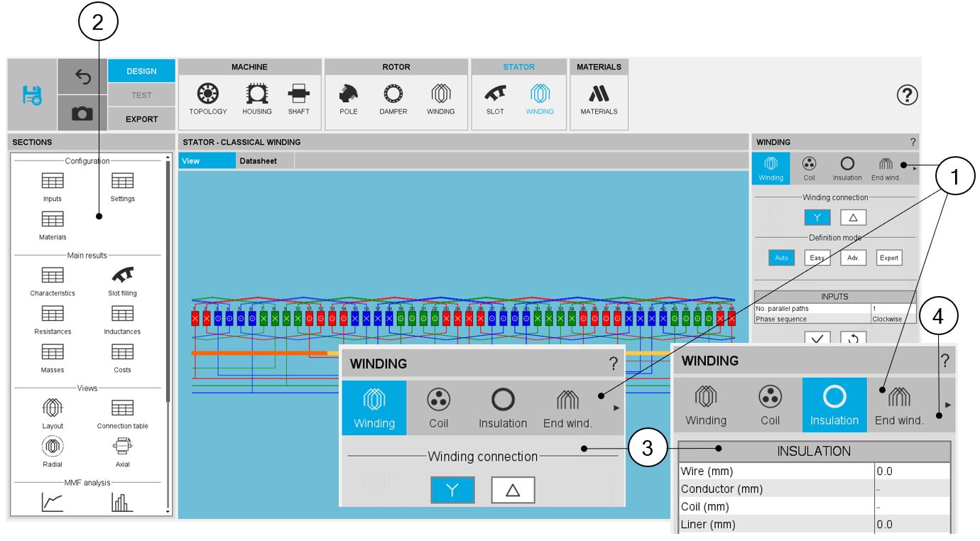Image resolution: width=980 pixels, height=541 pixels.
Task: Switch definition mode to Expert
Action: (889, 258)
